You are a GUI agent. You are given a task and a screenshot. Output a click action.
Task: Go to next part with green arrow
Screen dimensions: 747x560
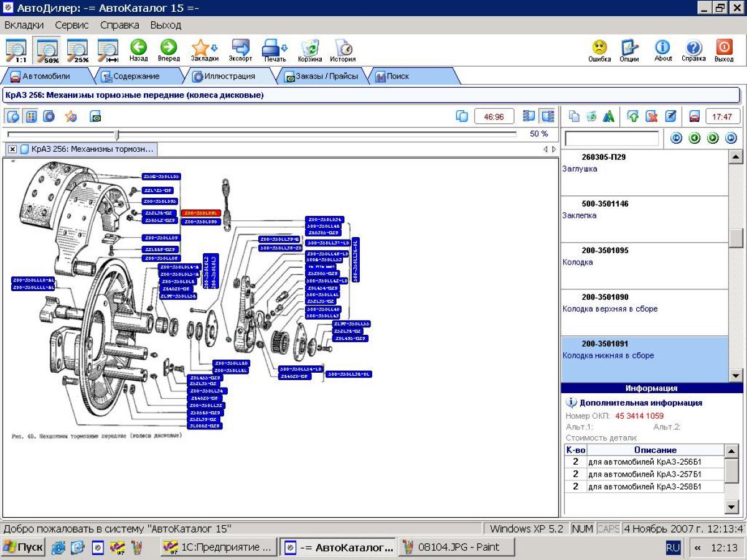click(713, 138)
